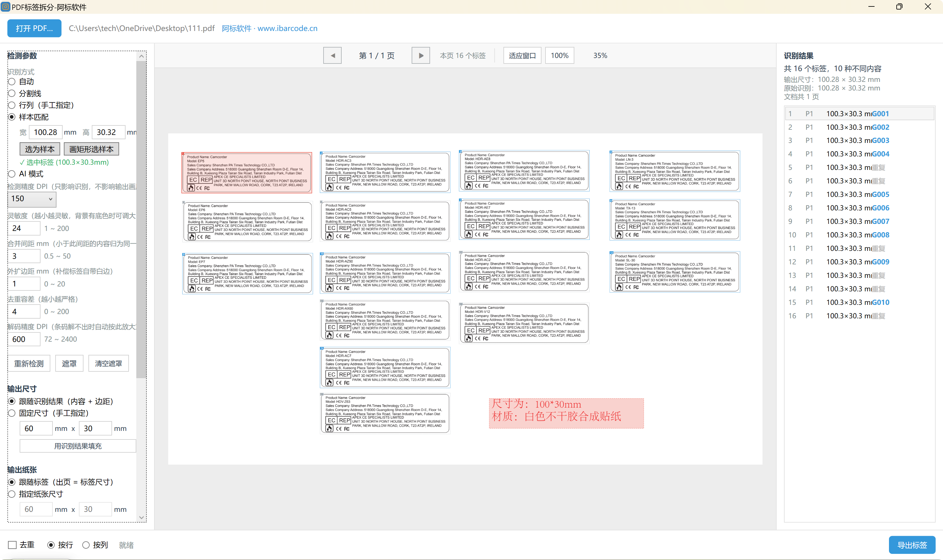Go to next page with right arrow

coord(421,56)
